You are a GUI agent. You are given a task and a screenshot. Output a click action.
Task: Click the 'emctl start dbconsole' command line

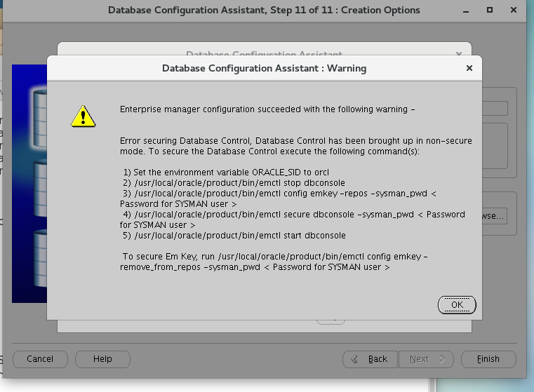coord(234,236)
